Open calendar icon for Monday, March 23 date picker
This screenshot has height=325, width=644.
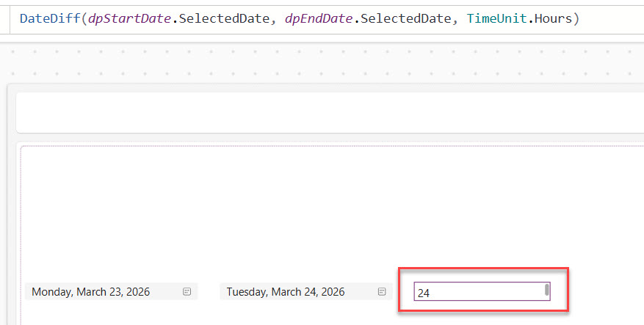click(187, 292)
